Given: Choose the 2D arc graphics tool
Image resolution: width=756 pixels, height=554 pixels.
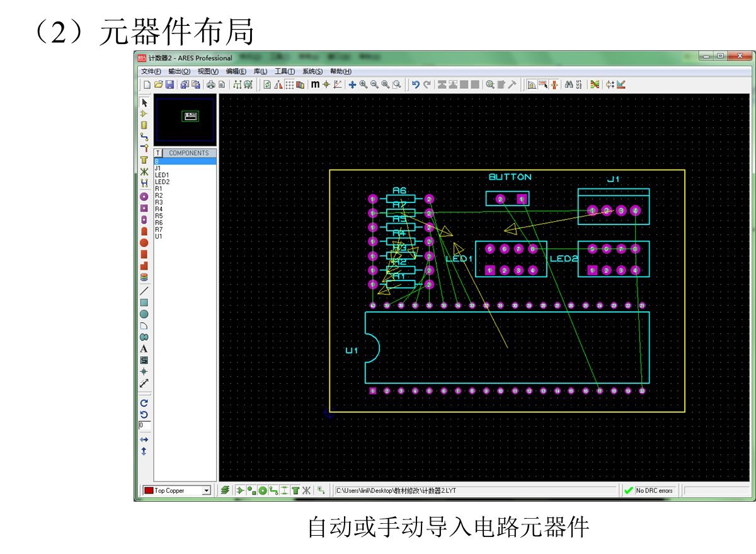Looking at the screenshot, I should [144, 326].
